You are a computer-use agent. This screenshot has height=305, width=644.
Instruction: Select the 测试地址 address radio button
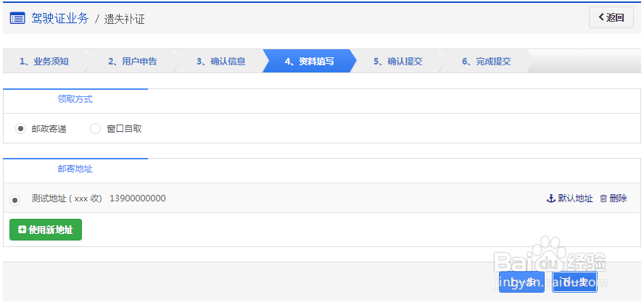15,201
